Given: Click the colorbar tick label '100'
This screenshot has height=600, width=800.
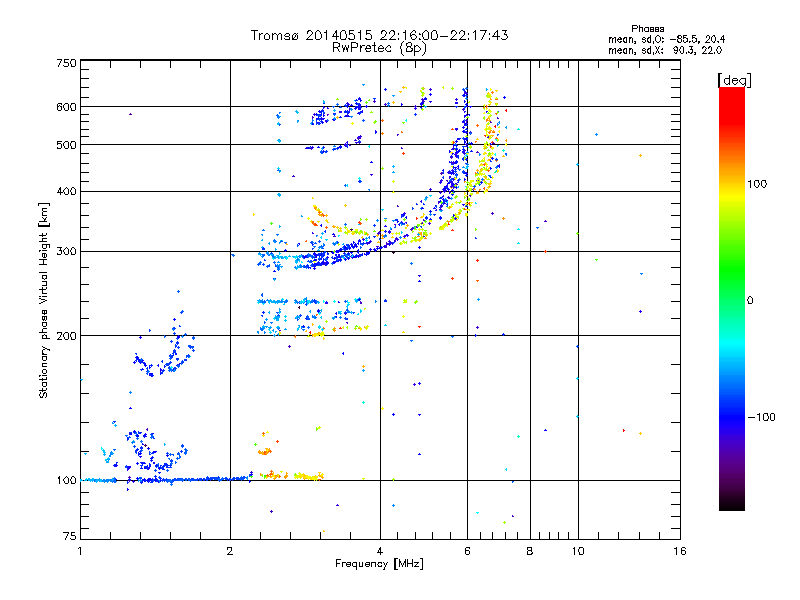Looking at the screenshot, I should pos(757,184).
